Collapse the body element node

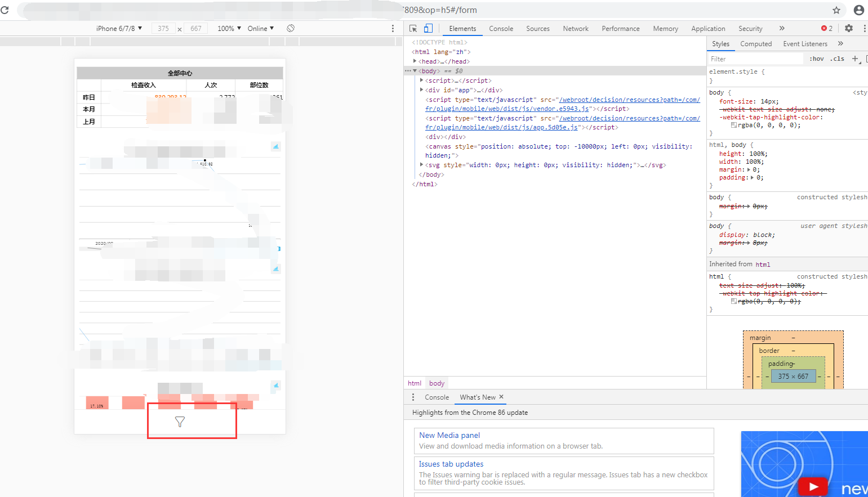[x=415, y=71]
